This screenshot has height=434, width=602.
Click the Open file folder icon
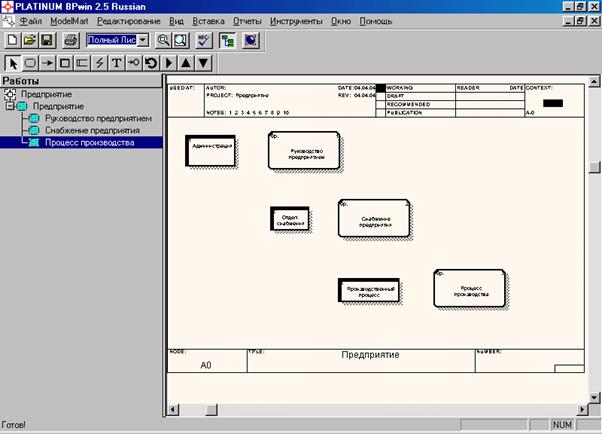(29, 40)
